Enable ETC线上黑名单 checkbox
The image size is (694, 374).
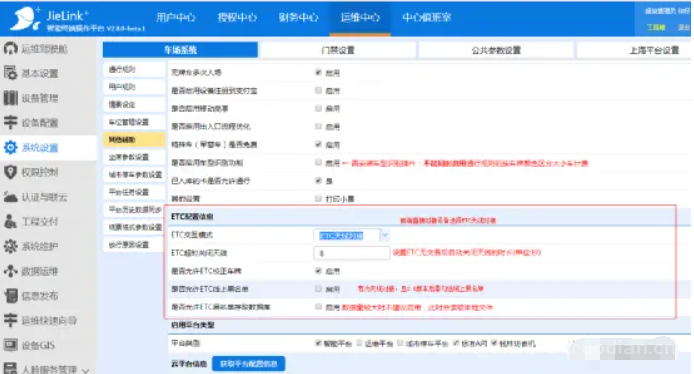coord(318,289)
